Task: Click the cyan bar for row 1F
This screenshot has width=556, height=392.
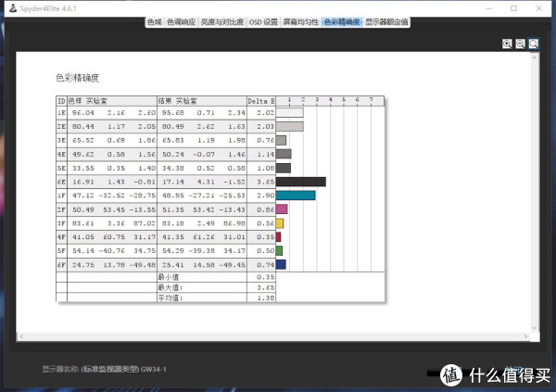Action: coord(296,196)
